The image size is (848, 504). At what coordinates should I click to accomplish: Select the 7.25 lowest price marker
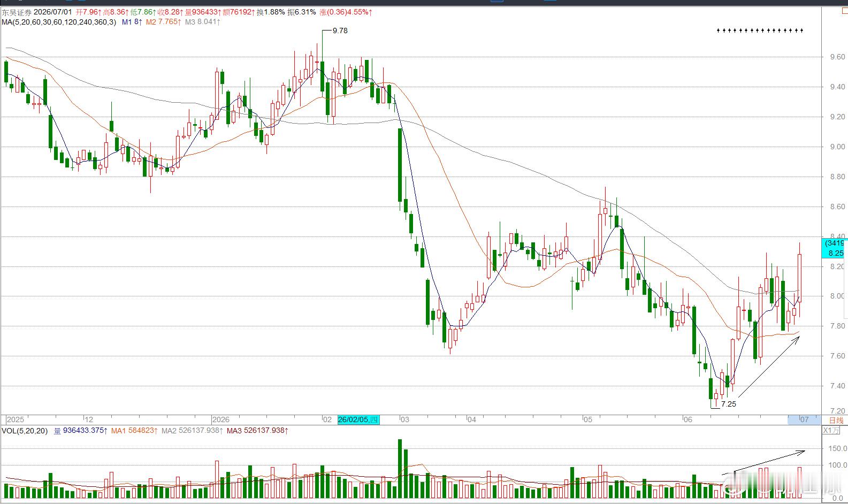tap(728, 404)
